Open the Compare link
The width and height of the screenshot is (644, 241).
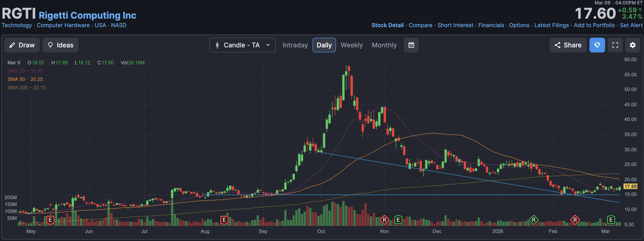tap(421, 25)
